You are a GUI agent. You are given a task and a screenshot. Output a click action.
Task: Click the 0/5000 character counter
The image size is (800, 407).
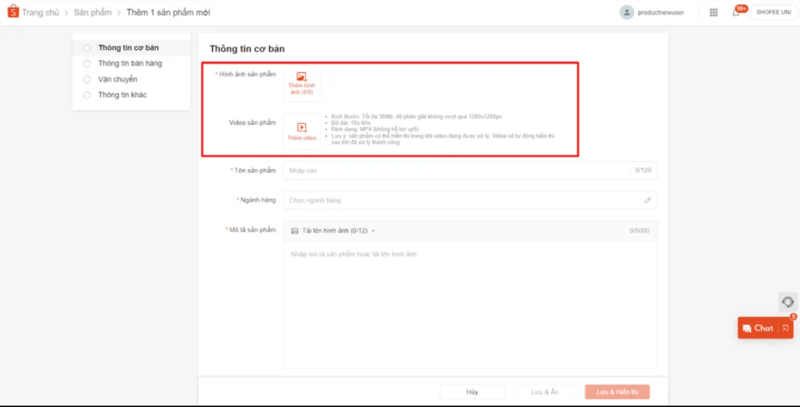tap(639, 231)
